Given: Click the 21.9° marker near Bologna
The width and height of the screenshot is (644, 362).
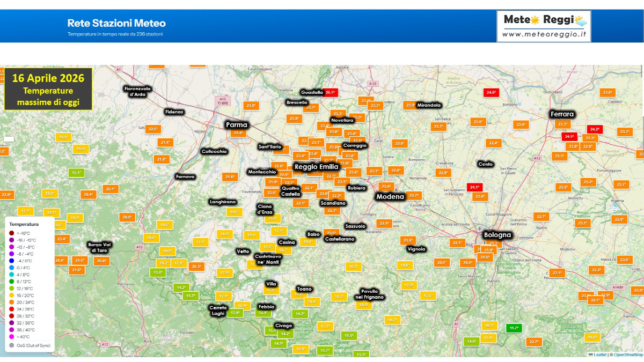Looking at the screenshot, I should (488, 250).
